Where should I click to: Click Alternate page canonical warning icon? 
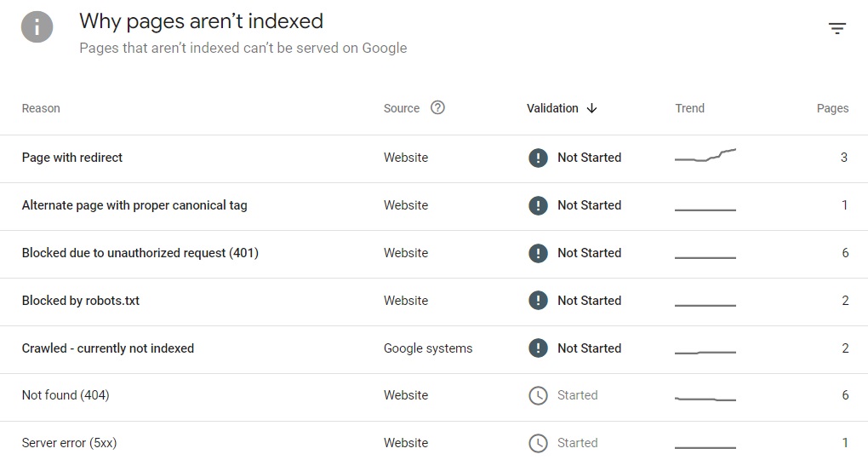pyautogui.click(x=538, y=205)
